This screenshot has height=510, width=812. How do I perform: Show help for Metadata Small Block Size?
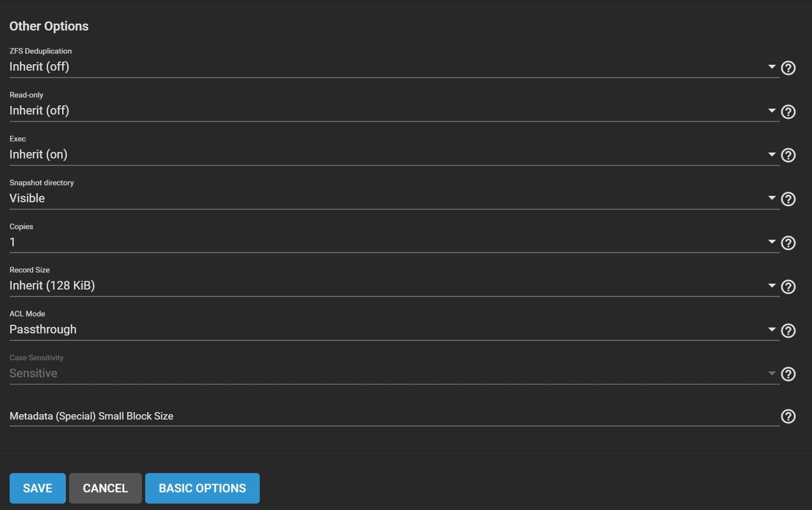pos(788,416)
